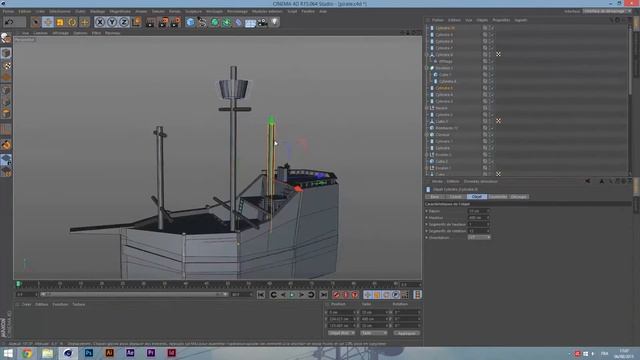The height and width of the screenshot is (360, 640).
Task: Open Photoshop from the Windows taskbar
Action: coord(89,353)
